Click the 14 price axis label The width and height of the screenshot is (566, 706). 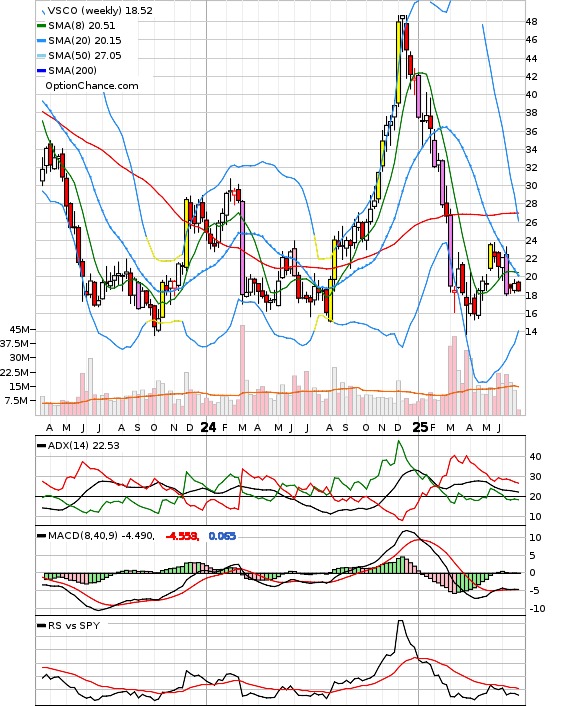(531, 332)
